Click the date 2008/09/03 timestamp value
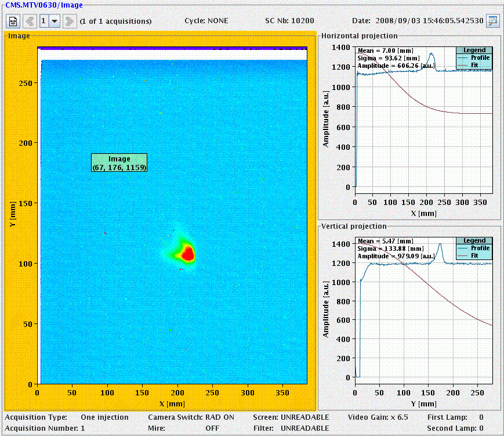Image resolution: width=504 pixels, height=436 pixels. click(429, 21)
